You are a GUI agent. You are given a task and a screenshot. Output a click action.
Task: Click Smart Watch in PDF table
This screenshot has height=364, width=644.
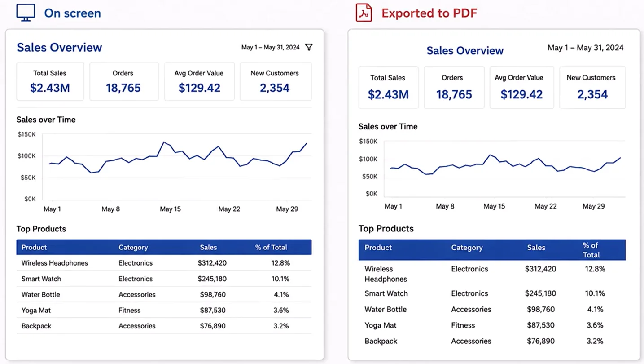[386, 293]
